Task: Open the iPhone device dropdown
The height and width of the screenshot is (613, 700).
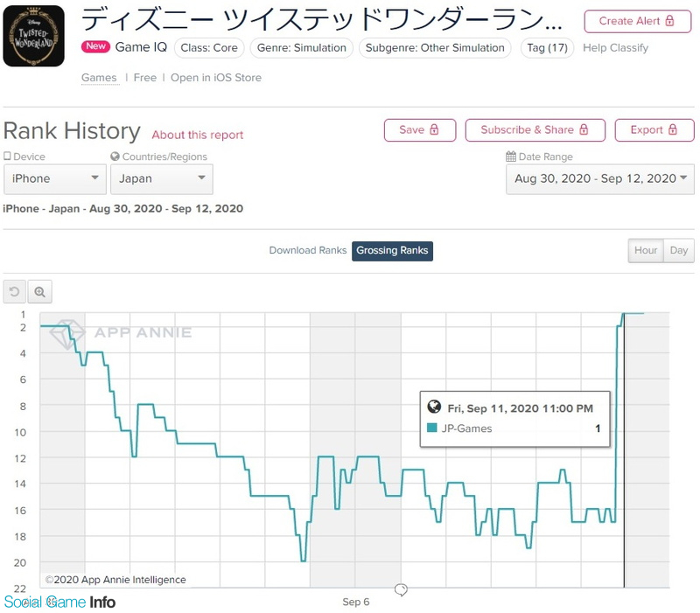Action: point(54,178)
